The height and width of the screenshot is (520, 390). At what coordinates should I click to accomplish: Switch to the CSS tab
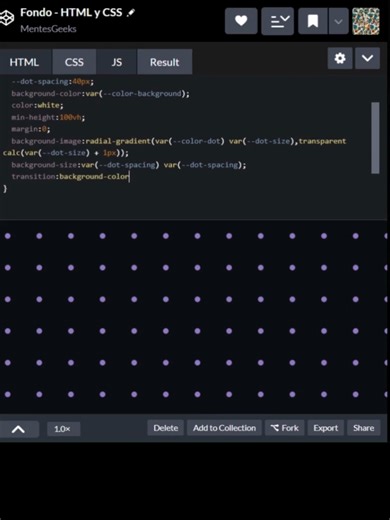pos(74,62)
